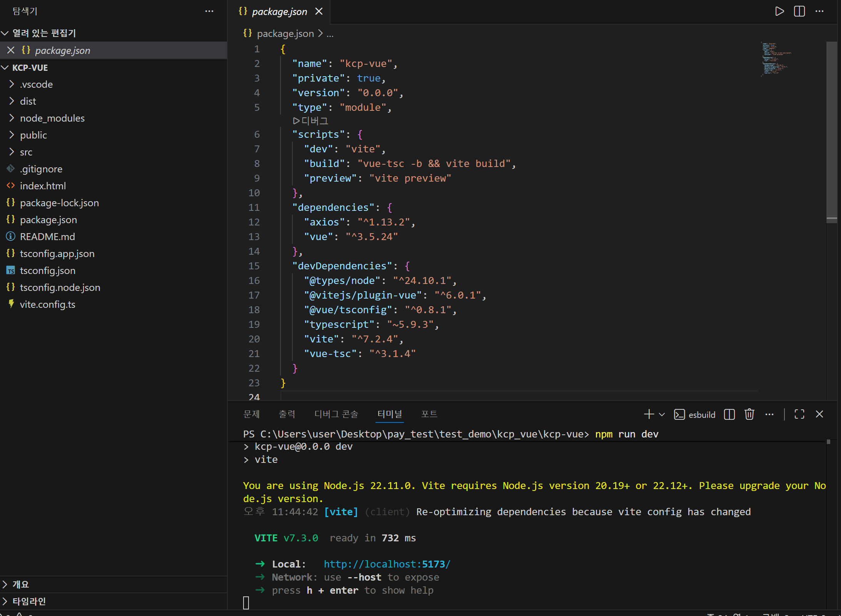Maximize the terminal panel size
The width and height of the screenshot is (841, 616).
(799, 414)
